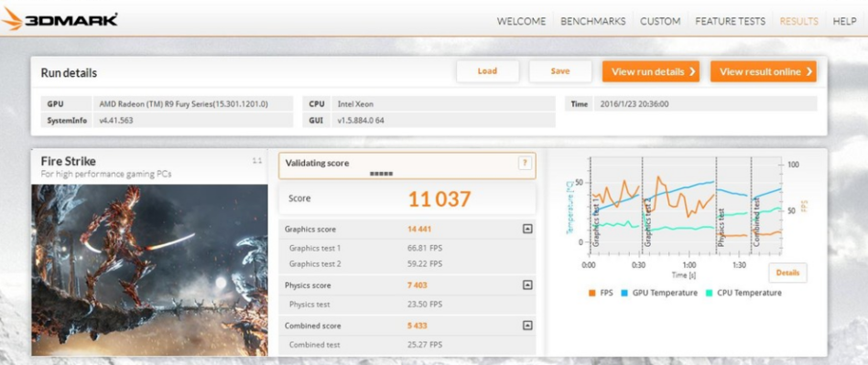Click the question mark help icon
The height and width of the screenshot is (365, 868).
click(x=525, y=163)
